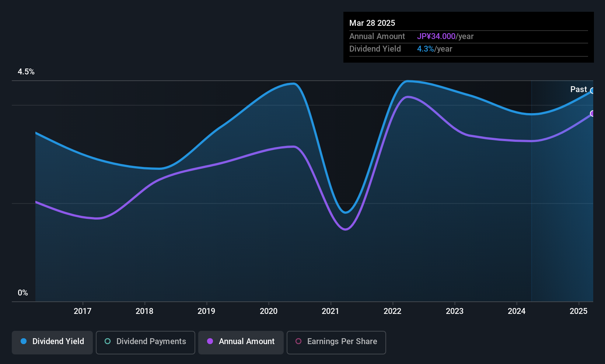Click the blue Dividend Yield legend dot
This screenshot has height=364, width=605.
[24, 341]
